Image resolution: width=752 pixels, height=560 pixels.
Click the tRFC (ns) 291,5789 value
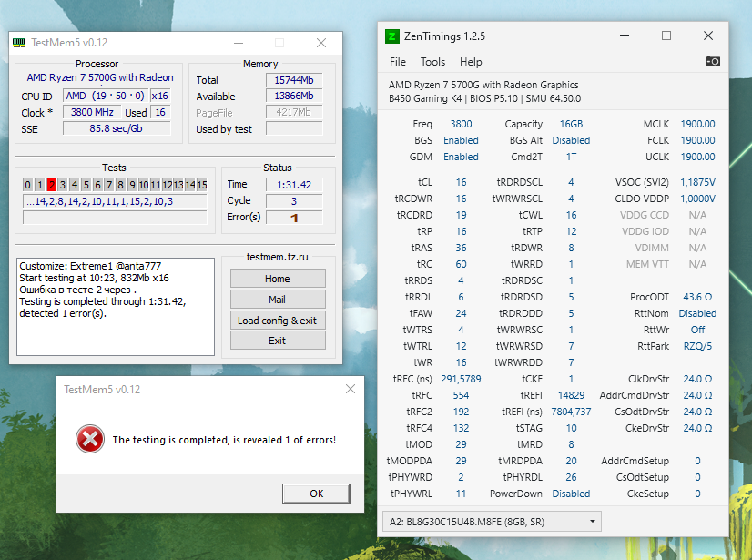461,379
